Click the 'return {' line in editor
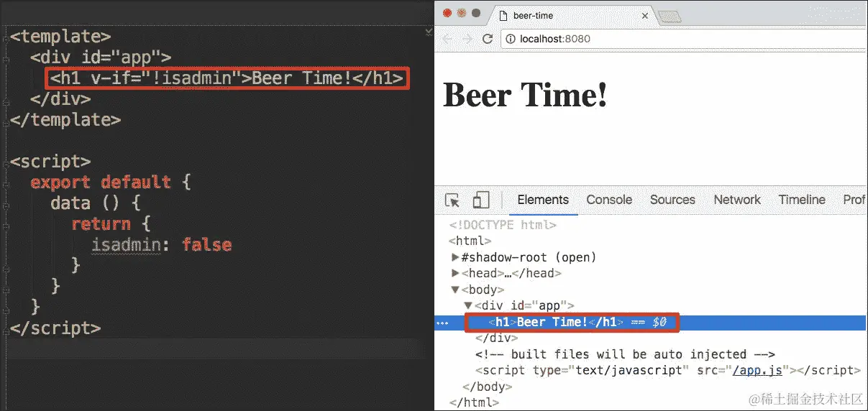 111,224
